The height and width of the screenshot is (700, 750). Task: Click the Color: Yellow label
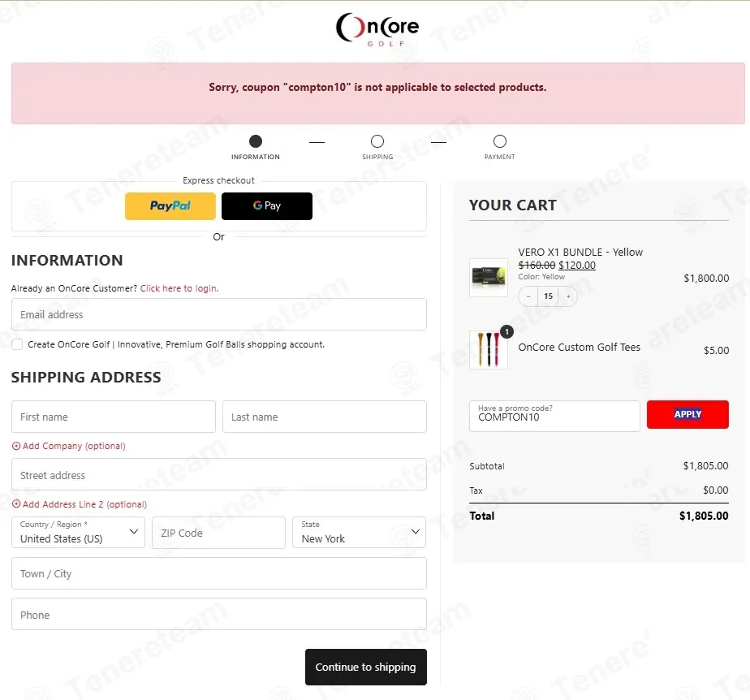click(x=541, y=277)
